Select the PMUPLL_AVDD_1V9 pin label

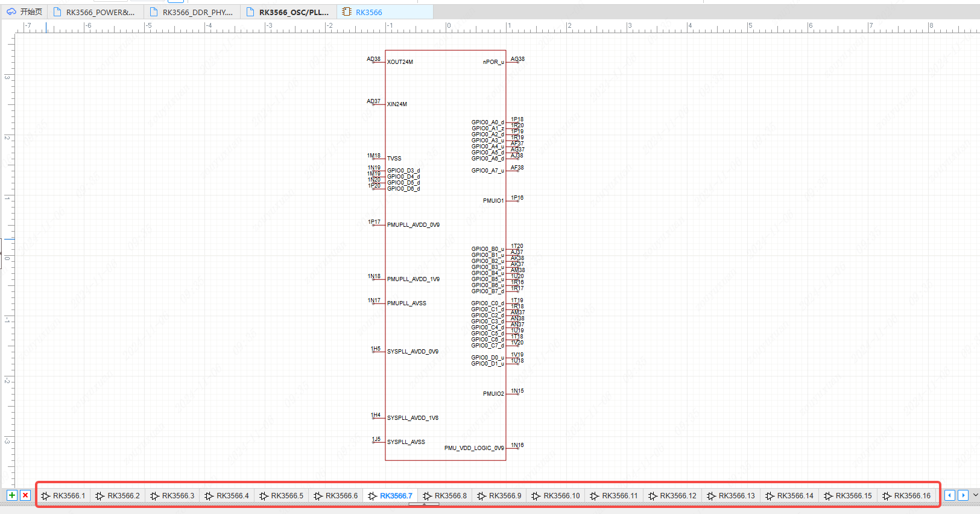[x=413, y=279]
